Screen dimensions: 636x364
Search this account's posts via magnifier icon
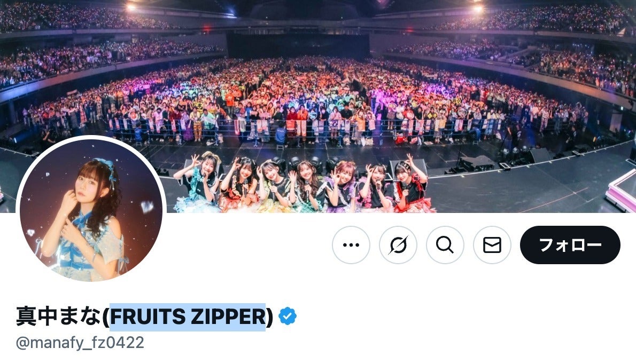coord(445,245)
